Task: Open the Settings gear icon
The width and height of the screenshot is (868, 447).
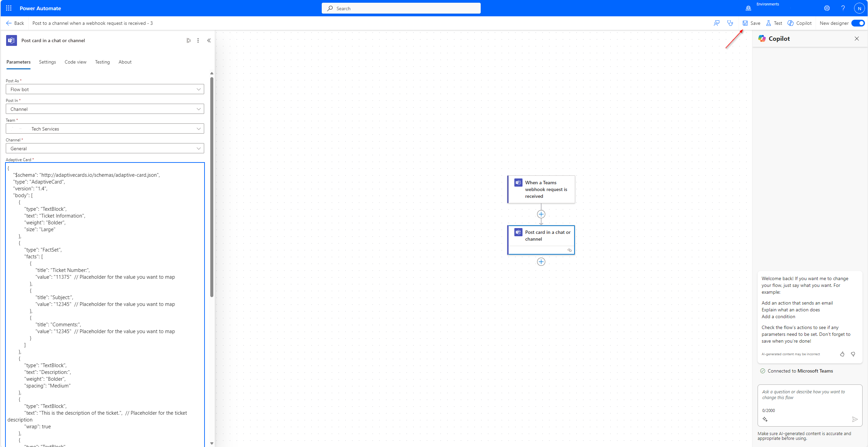Action: [827, 8]
